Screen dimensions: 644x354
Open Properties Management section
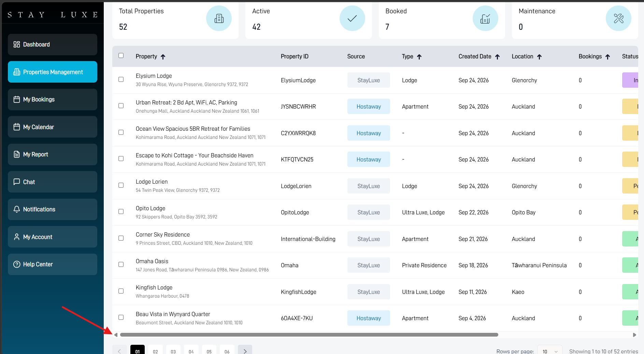coord(53,72)
